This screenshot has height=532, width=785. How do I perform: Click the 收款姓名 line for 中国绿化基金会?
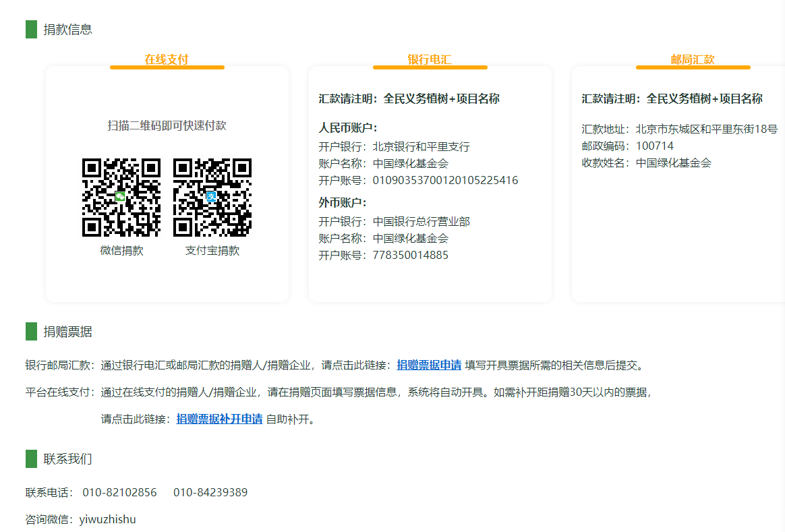click(646, 163)
